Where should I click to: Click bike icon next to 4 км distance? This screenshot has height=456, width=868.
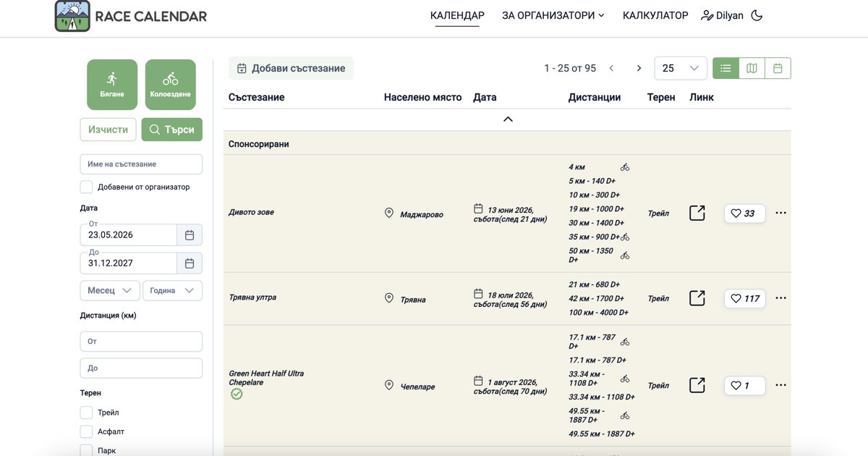click(625, 167)
